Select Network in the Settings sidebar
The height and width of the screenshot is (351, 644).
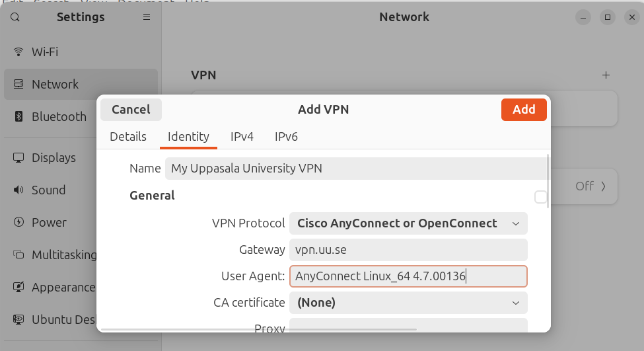pos(55,84)
